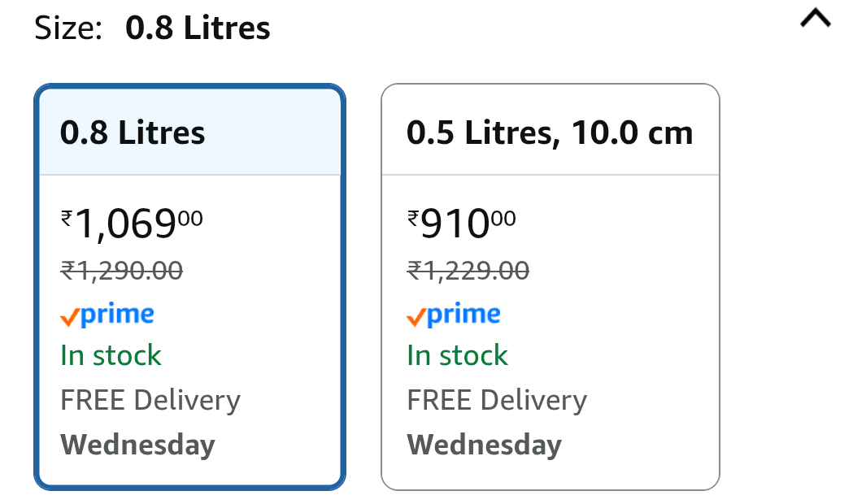This screenshot has height=504, width=866.
Task: Click the struck-through ₹1,290.00 list price
Action: [121, 271]
